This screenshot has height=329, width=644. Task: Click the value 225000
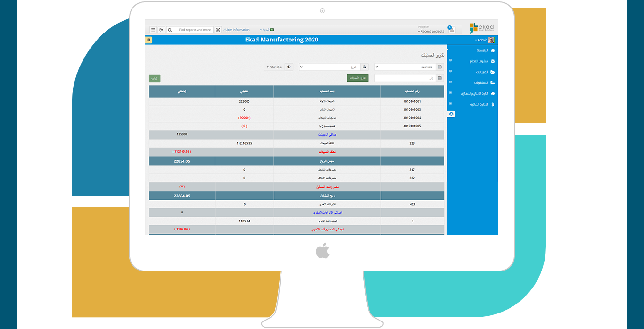tap(244, 101)
